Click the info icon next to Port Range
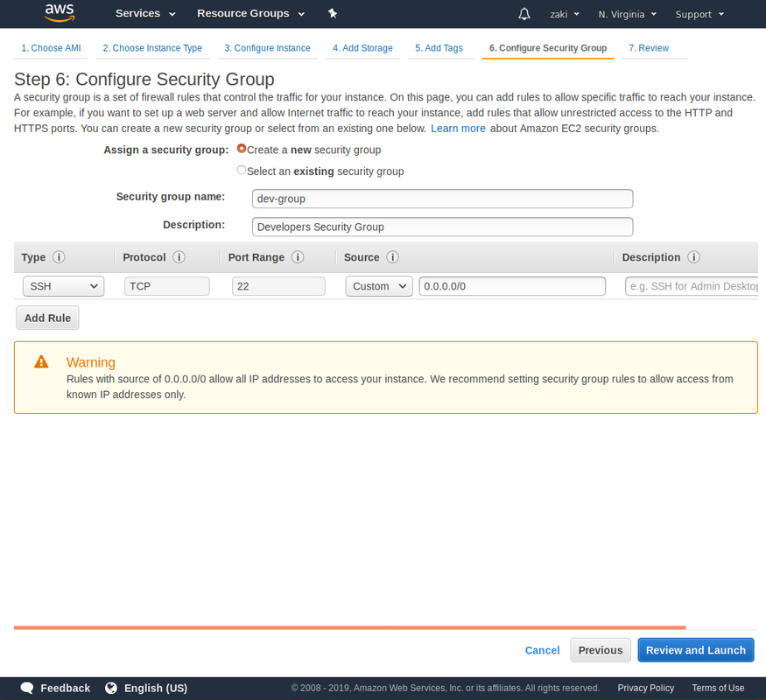The height and width of the screenshot is (700, 766). click(298, 257)
